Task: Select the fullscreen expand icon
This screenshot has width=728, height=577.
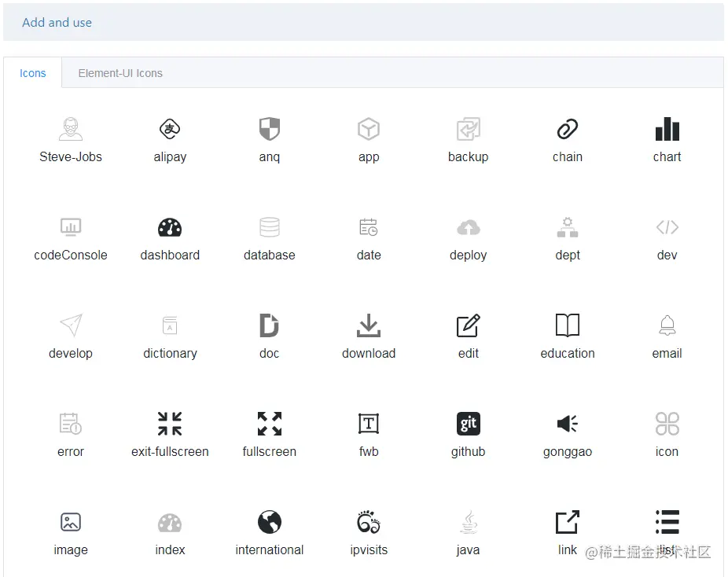Action: pyautogui.click(x=270, y=424)
